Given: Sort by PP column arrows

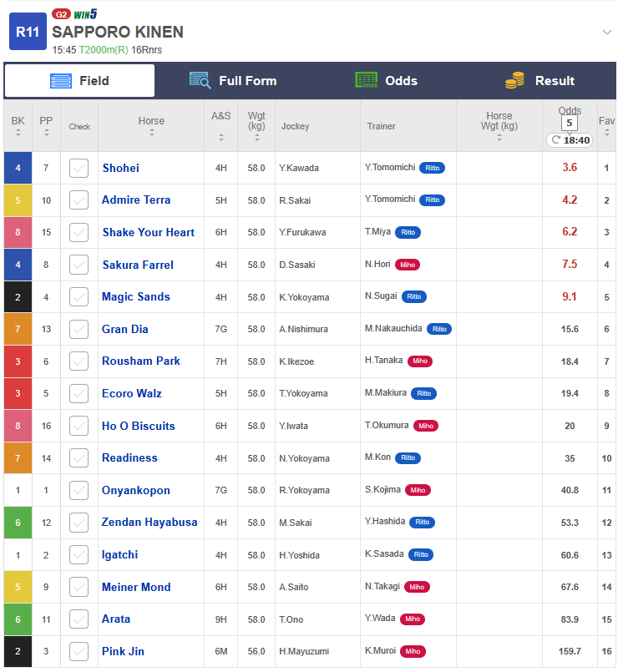Looking at the screenshot, I should point(46,133).
